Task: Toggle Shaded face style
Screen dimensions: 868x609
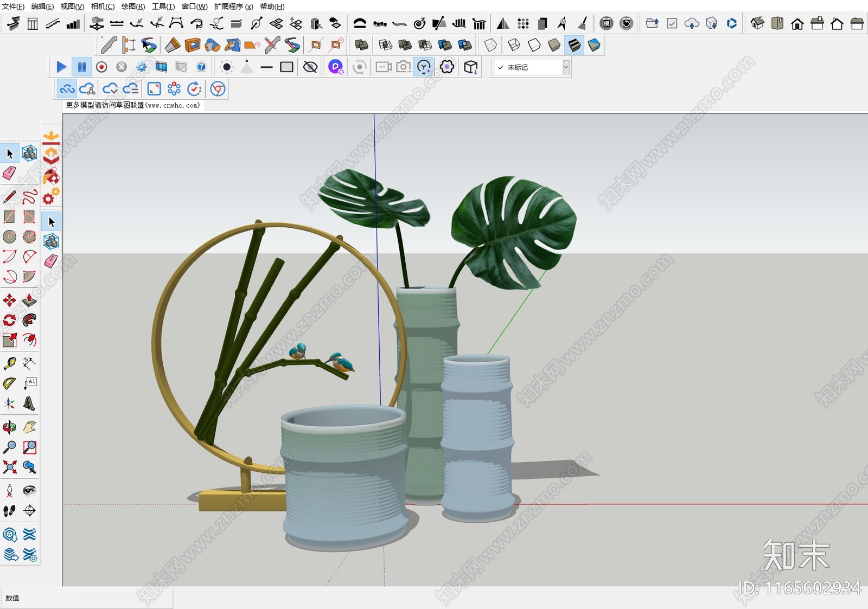Action: [554, 45]
